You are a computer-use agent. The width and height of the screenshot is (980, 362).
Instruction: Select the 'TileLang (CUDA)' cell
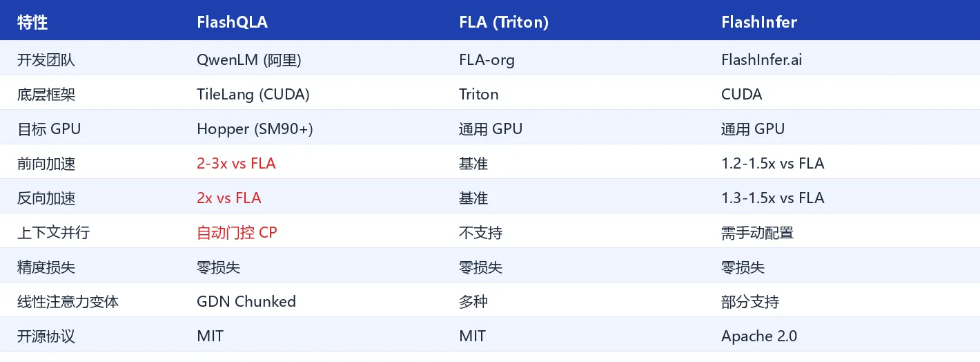pyautogui.click(x=253, y=95)
